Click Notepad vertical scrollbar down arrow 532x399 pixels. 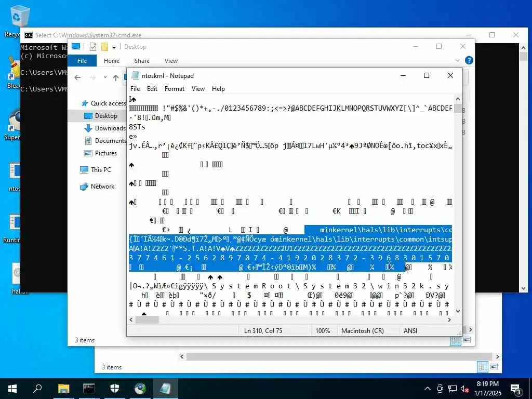[x=458, y=311]
